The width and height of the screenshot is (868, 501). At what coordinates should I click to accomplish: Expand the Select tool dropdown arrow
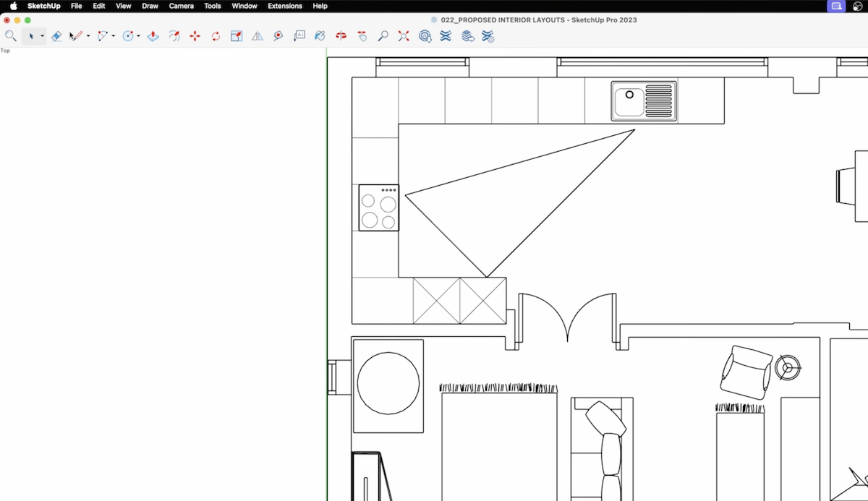[42, 36]
